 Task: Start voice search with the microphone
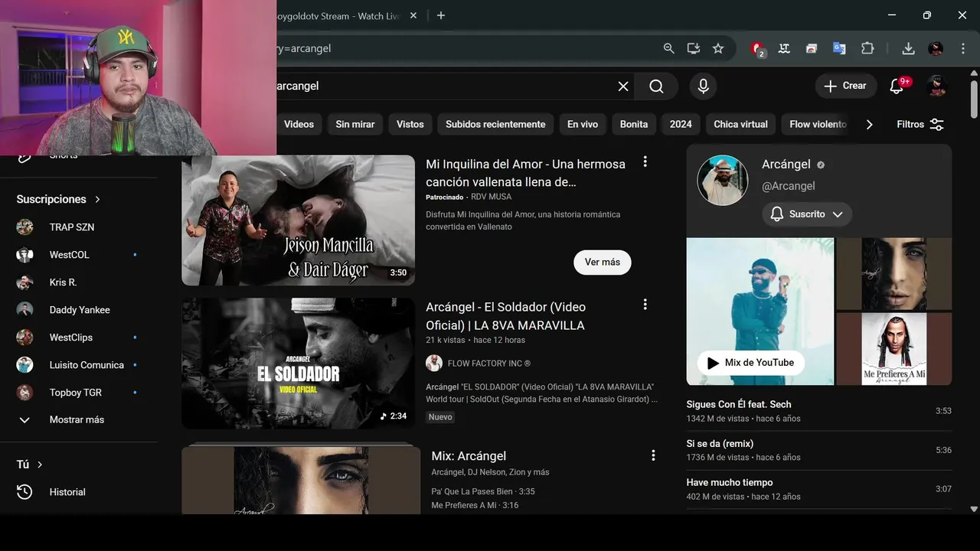pos(703,86)
